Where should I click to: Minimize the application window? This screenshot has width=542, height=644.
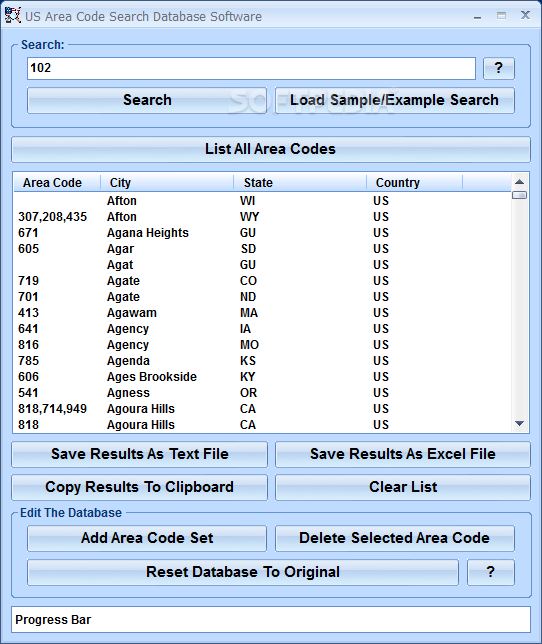(x=477, y=16)
